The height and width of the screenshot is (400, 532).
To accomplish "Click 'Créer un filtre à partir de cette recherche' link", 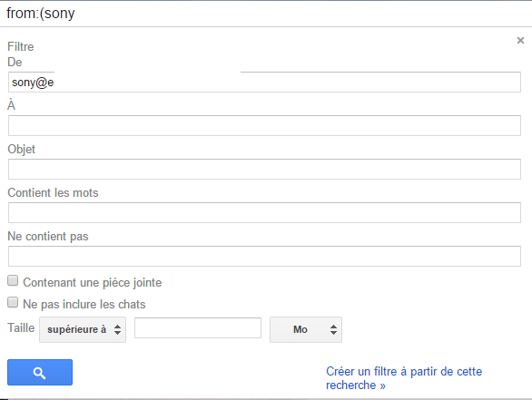I will coord(404,378).
